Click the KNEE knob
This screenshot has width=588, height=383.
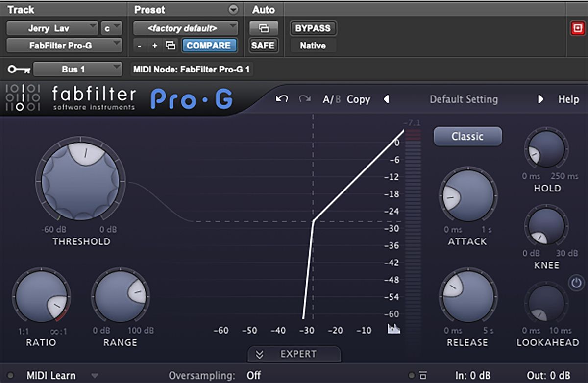coord(546,226)
